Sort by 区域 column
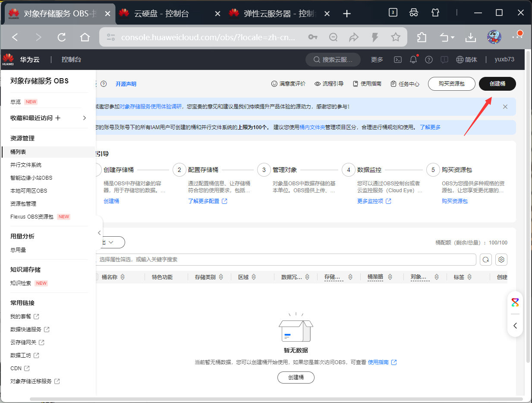Image resolution: width=532 pixels, height=403 pixels. [x=253, y=277]
